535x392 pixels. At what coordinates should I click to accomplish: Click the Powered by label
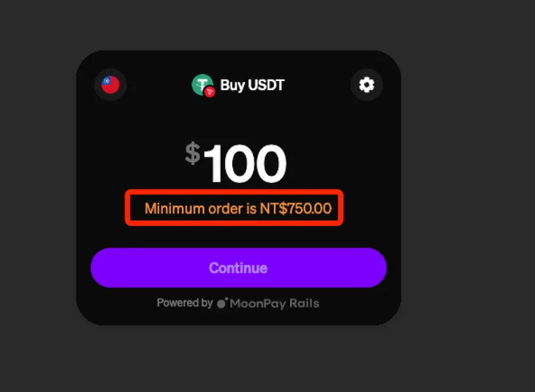[184, 302]
